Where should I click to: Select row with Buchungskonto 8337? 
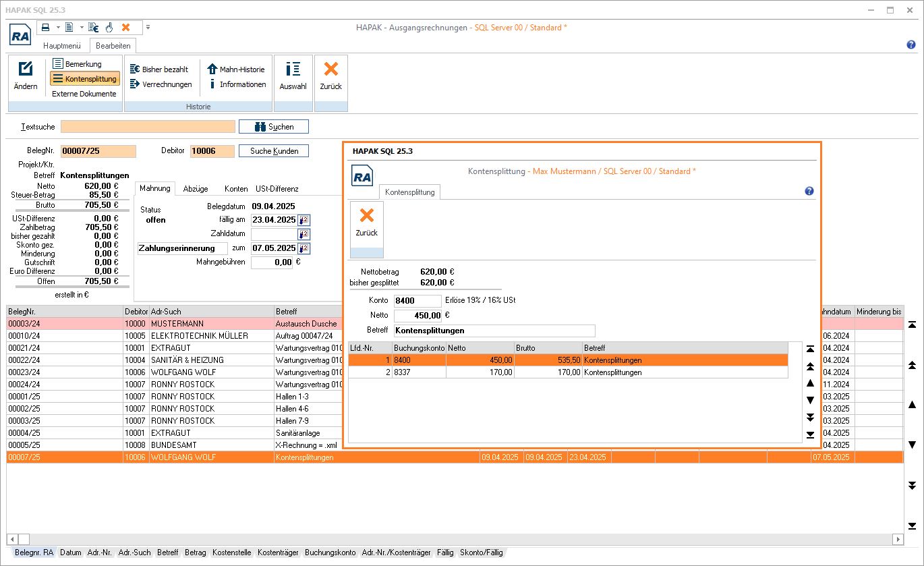coord(418,372)
